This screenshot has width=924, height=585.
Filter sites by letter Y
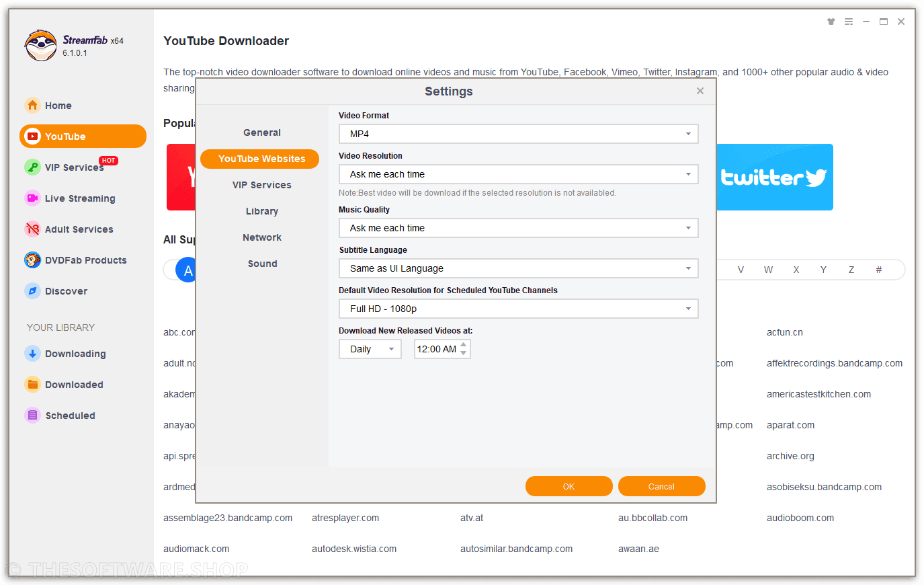click(x=823, y=270)
